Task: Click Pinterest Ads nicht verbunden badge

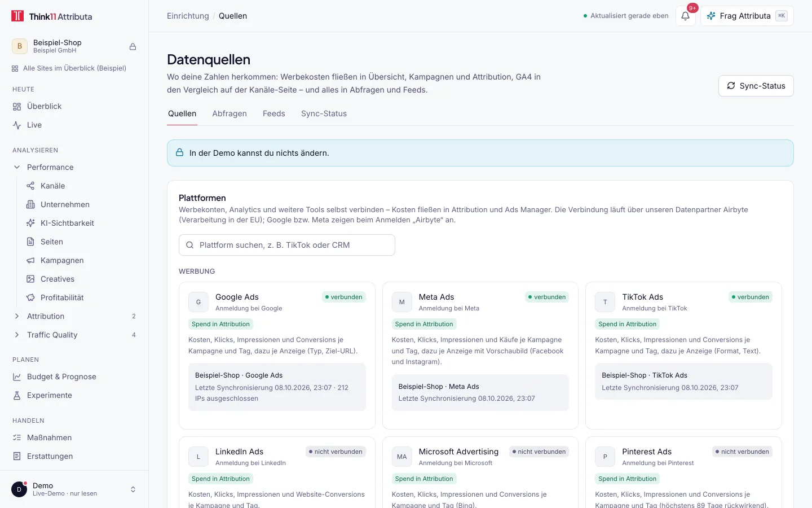Action: point(742,452)
